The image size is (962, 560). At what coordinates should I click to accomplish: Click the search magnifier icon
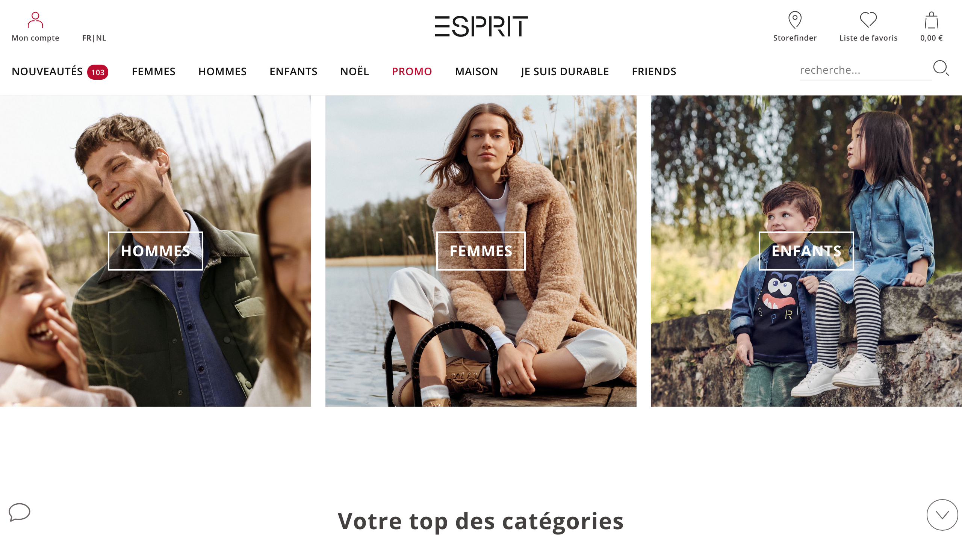(x=941, y=68)
